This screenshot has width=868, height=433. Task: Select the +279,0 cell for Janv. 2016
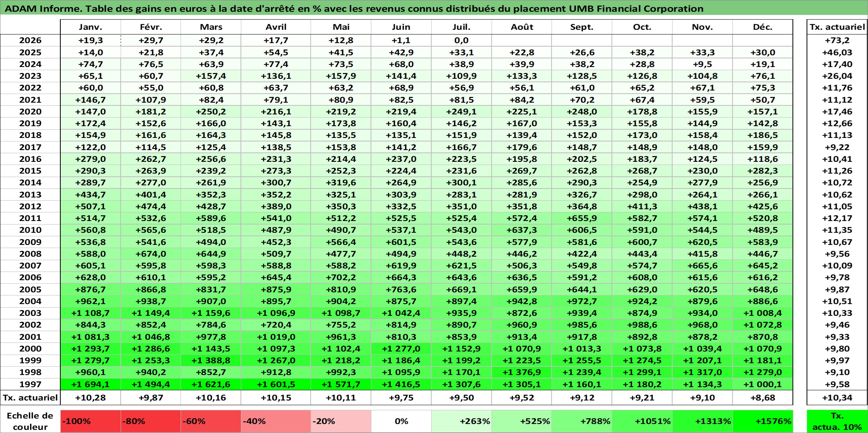tap(90, 159)
